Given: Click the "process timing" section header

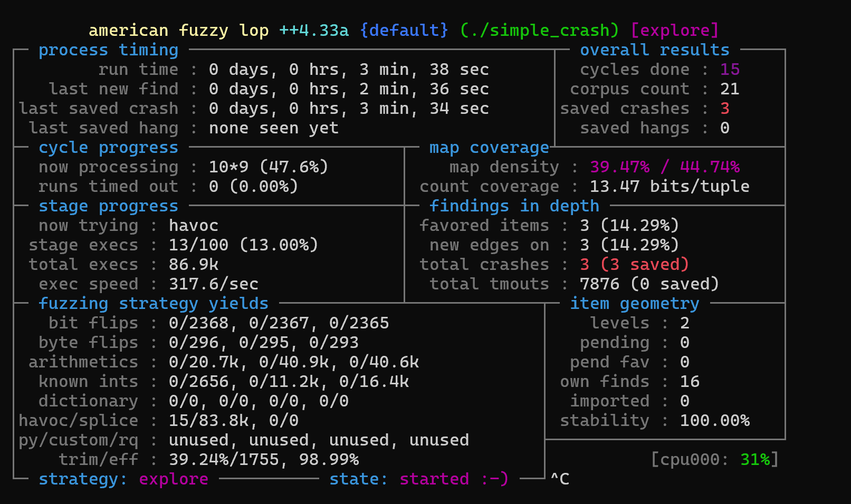Looking at the screenshot, I should point(108,50).
